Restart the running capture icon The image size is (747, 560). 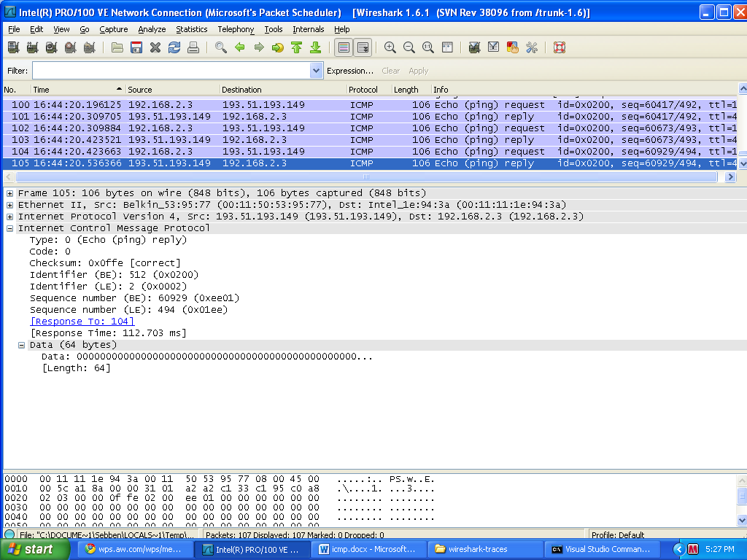click(x=90, y=47)
